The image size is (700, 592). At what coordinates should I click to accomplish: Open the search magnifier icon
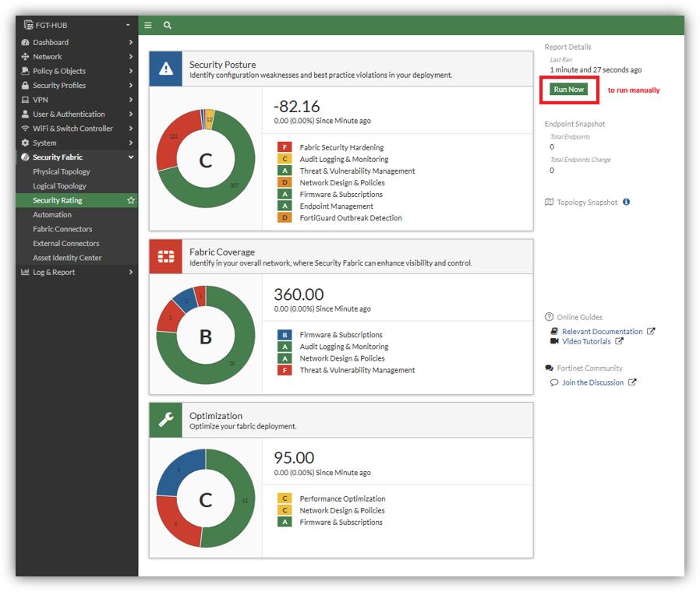tap(168, 26)
